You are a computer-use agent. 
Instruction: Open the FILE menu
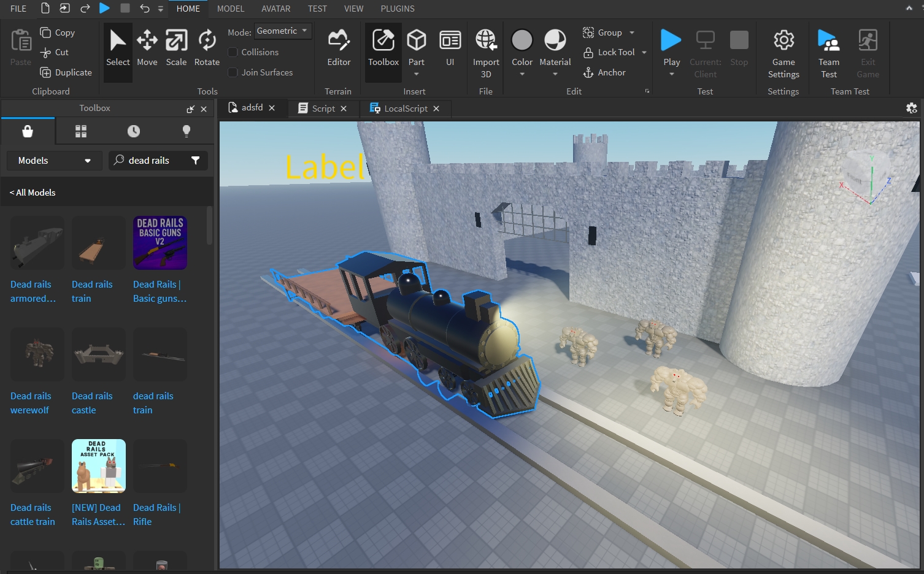tap(18, 9)
